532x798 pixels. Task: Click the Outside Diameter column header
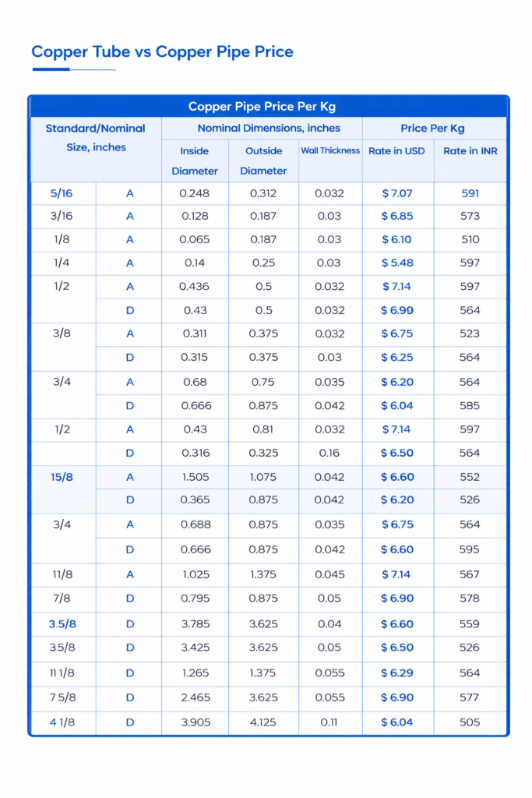(x=263, y=161)
